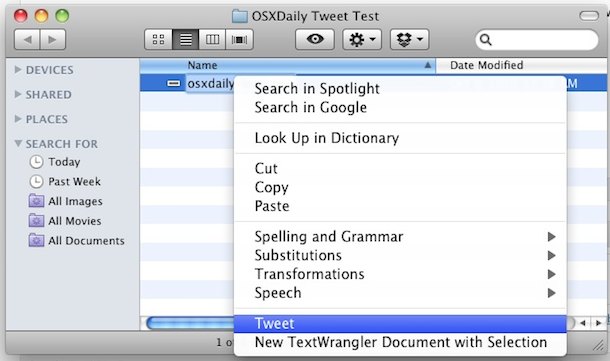Expand the SHARED sidebar section
This screenshot has height=361, width=610.
[x=18, y=94]
